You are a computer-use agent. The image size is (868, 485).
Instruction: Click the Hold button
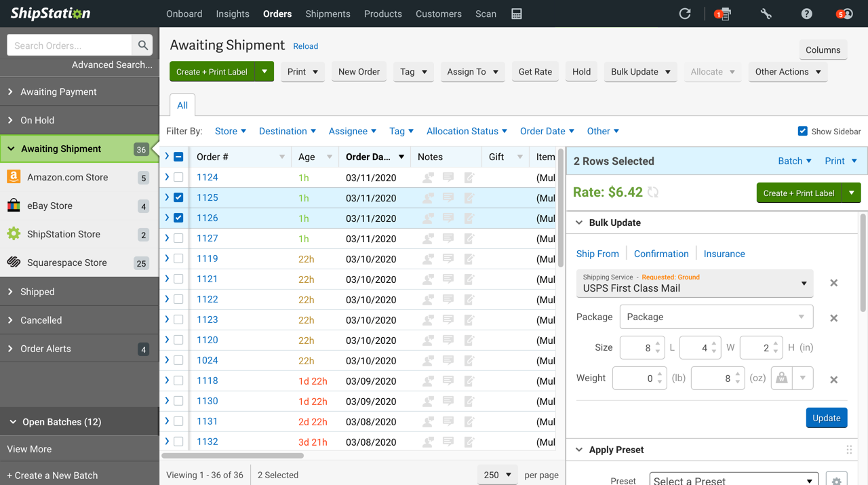pyautogui.click(x=581, y=71)
